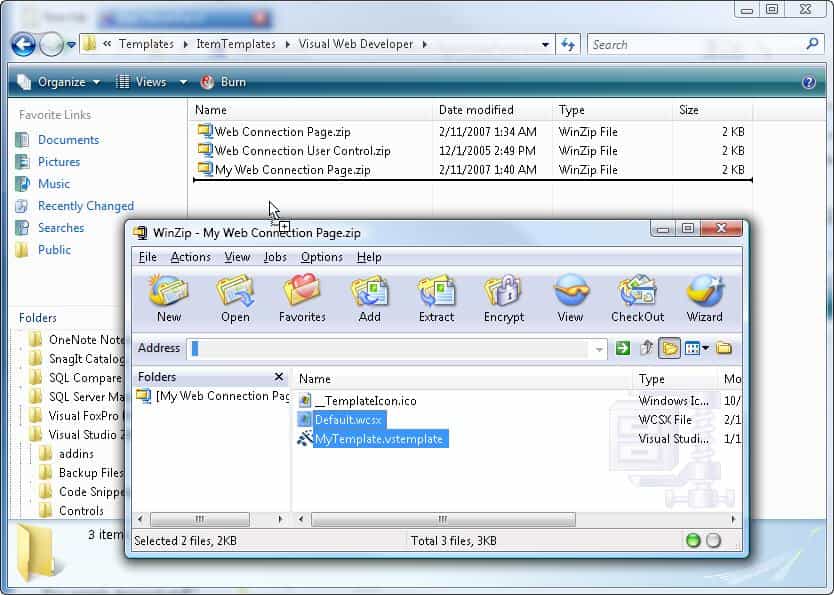Click the green status light in WinZip
The height and width of the screenshot is (595, 834).
pyautogui.click(x=693, y=541)
